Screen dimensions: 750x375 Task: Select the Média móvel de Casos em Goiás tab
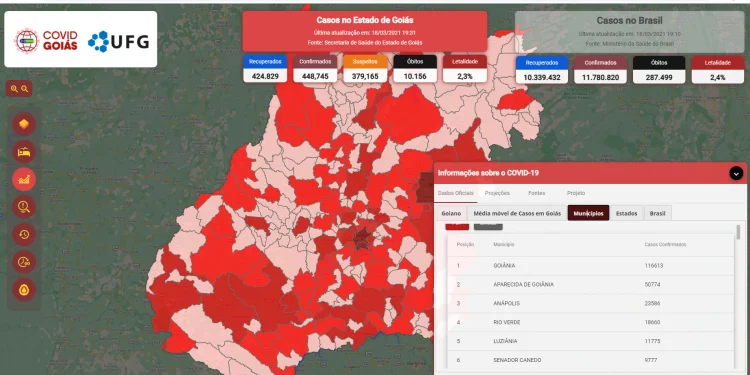tap(517, 213)
